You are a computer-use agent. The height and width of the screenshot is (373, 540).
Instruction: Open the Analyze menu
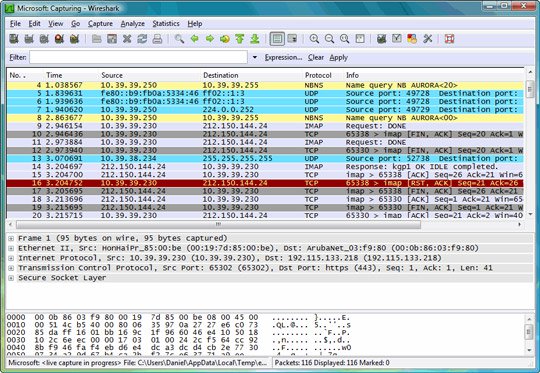[133, 24]
